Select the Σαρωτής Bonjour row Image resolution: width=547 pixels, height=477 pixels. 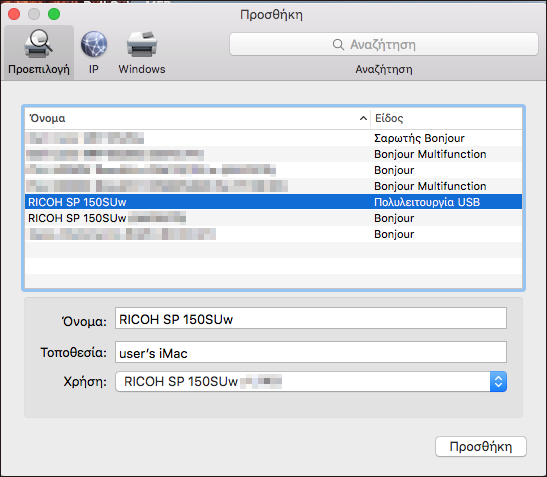tap(274, 138)
